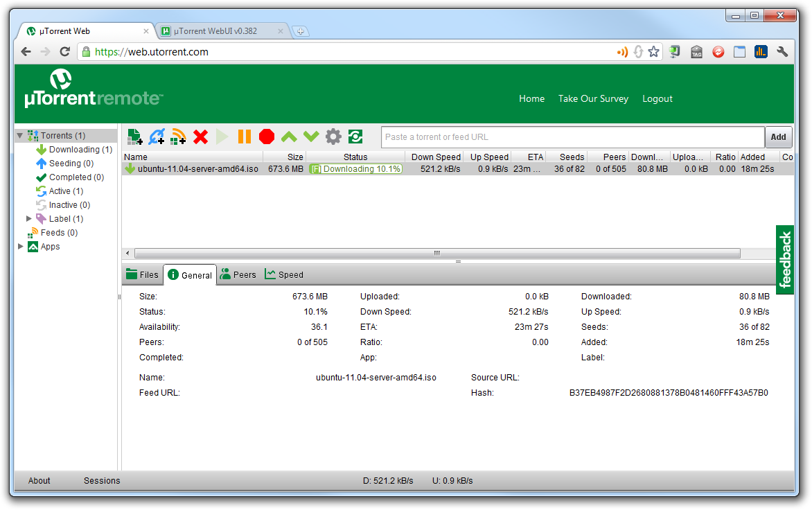Open the settings gear icon in the toolbar
Image resolution: width=812 pixels, height=510 pixels.
pos(333,137)
